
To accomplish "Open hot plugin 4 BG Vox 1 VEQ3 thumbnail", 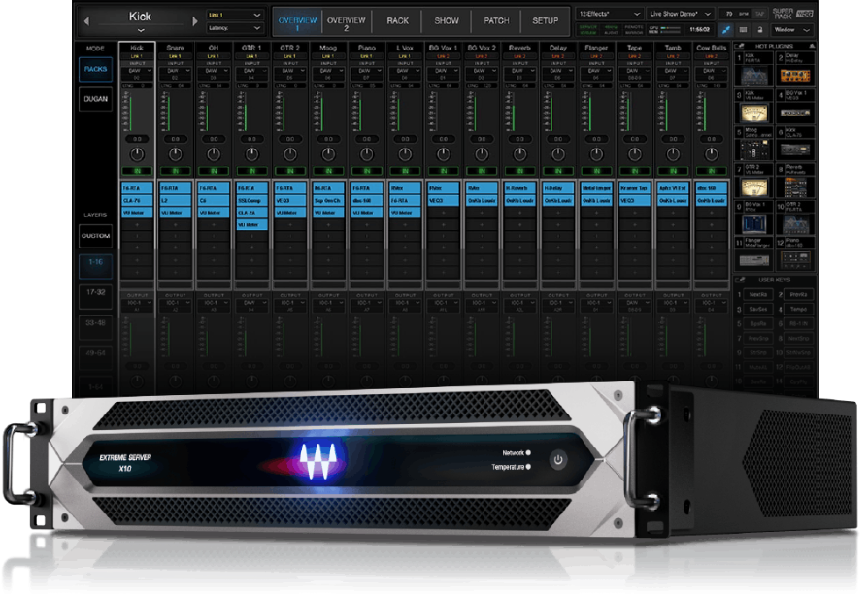I will click(795, 113).
